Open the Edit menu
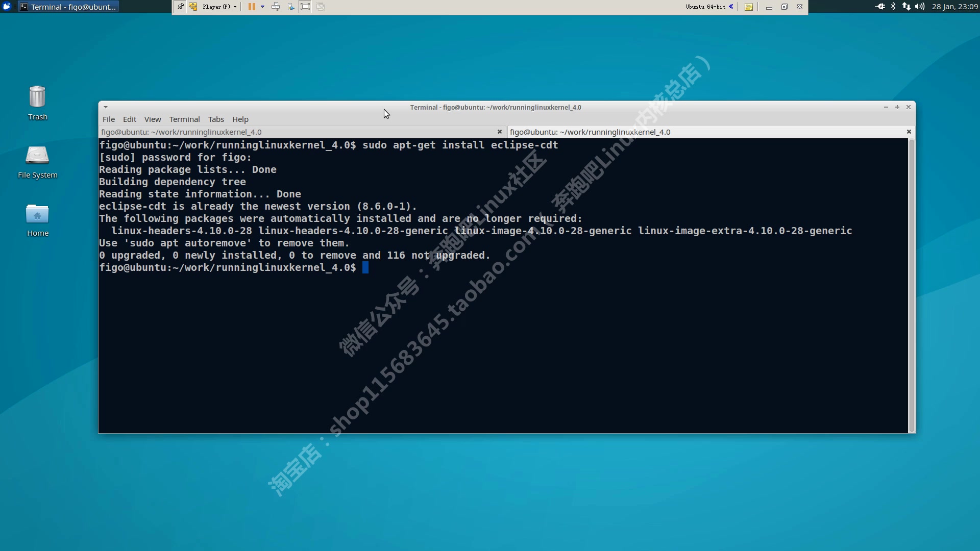Screen dimensions: 980x551 129,119
